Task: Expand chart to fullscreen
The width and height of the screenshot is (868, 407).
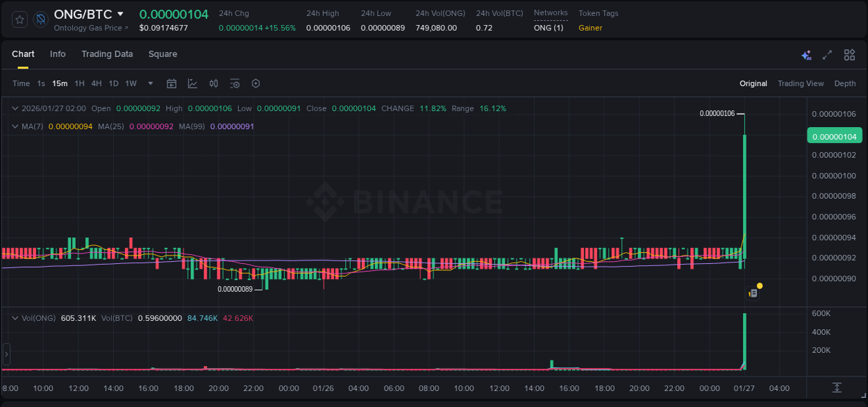Action: click(827, 55)
